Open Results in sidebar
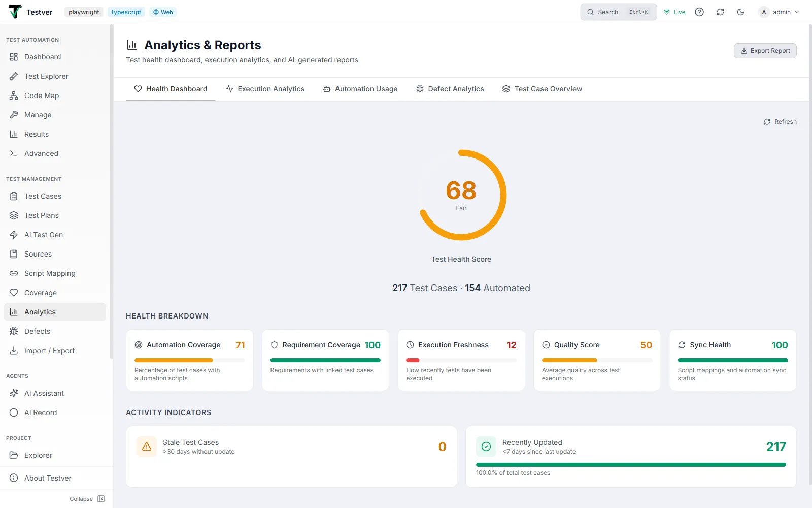Image resolution: width=812 pixels, height=508 pixels. point(55,134)
